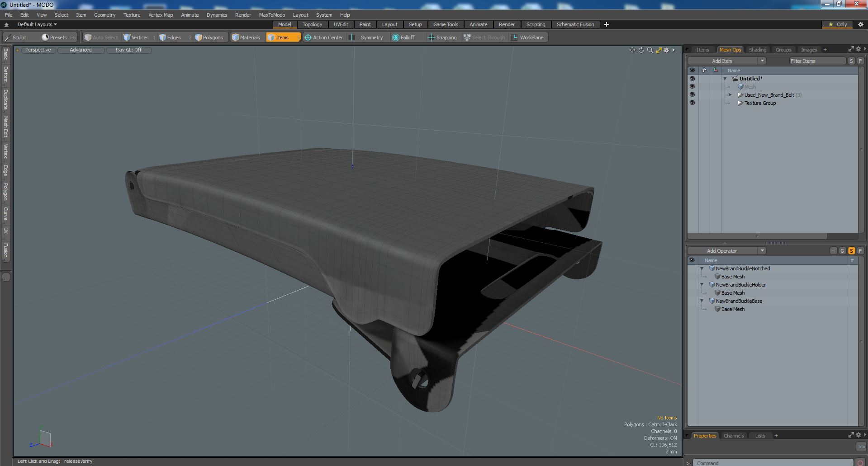
Task: Select Base Mesh under NewBrandBuckleHolder
Action: 733,293
